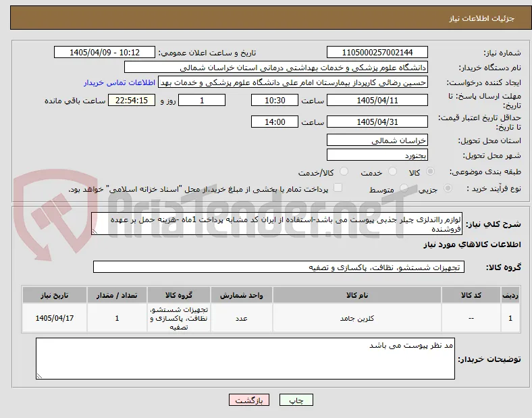Click the بازگشت (back) button
The height and width of the screenshot is (418, 532).
pyautogui.click(x=248, y=400)
